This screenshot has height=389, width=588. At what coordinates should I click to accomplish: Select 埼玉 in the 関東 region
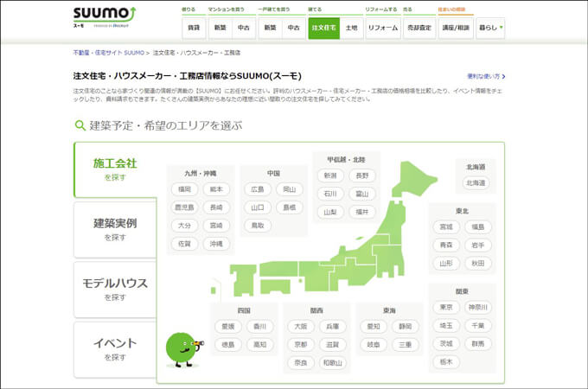click(x=446, y=326)
